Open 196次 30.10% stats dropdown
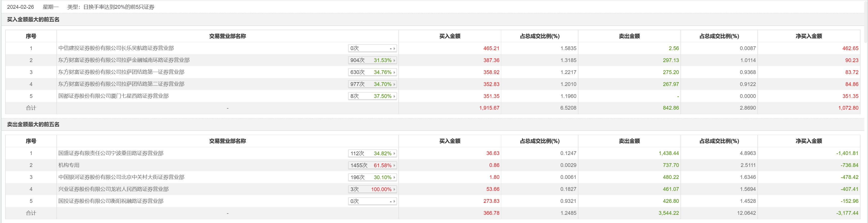This screenshot has height=223, width=868. tap(372, 177)
